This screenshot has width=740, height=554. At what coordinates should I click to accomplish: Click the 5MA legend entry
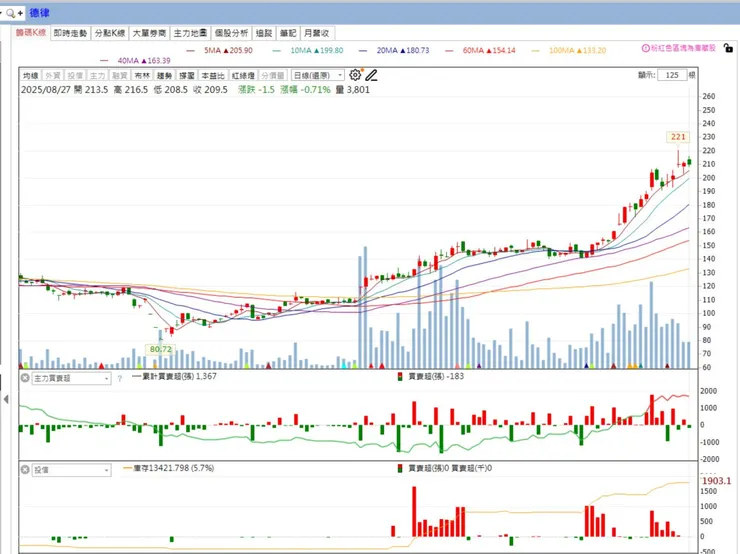pos(219,50)
